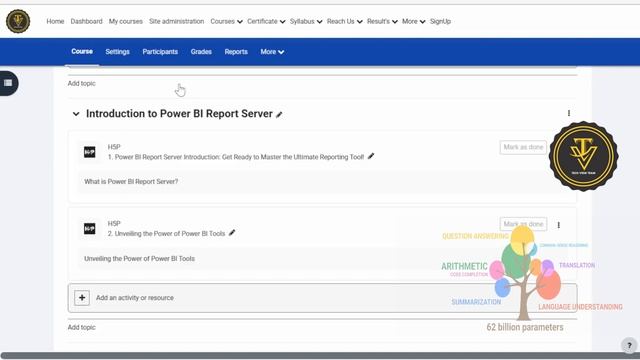Click the description 'Unveiling the Power of Power BI Tools' below activity 2
The width and height of the screenshot is (640, 360).
[x=139, y=259]
